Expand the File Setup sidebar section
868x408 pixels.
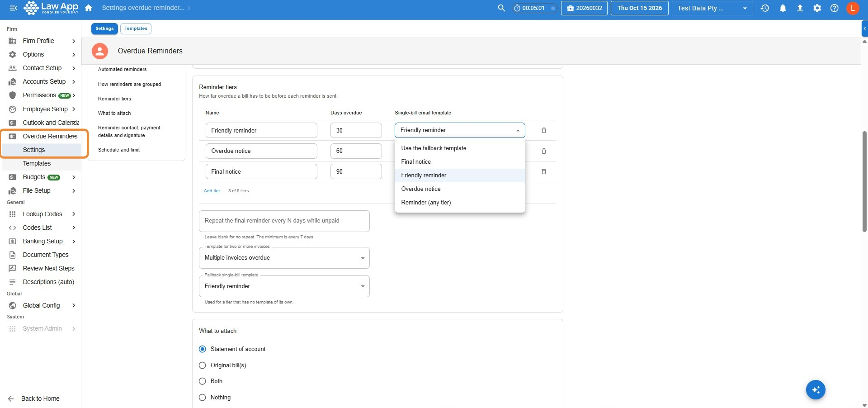click(74, 191)
